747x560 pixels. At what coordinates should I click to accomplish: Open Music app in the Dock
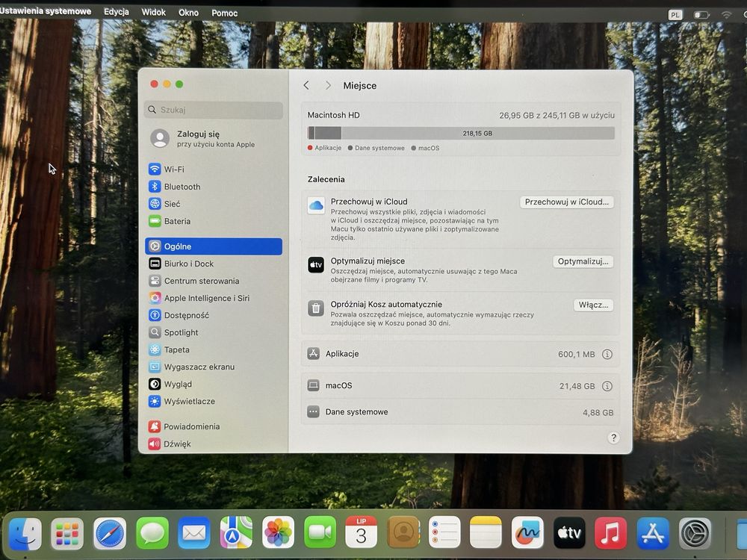point(611,533)
